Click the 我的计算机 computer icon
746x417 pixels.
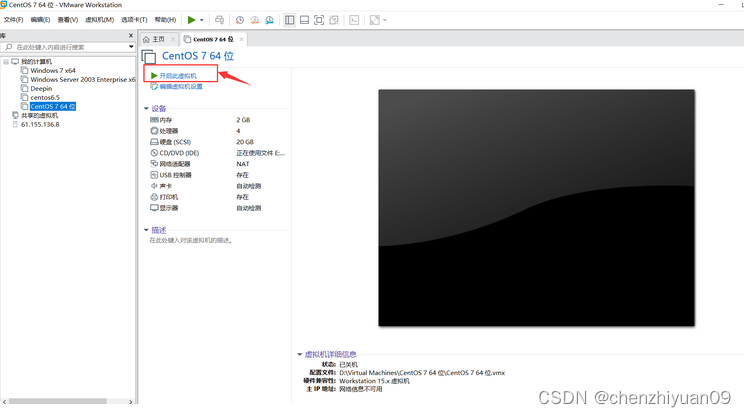click(15, 62)
